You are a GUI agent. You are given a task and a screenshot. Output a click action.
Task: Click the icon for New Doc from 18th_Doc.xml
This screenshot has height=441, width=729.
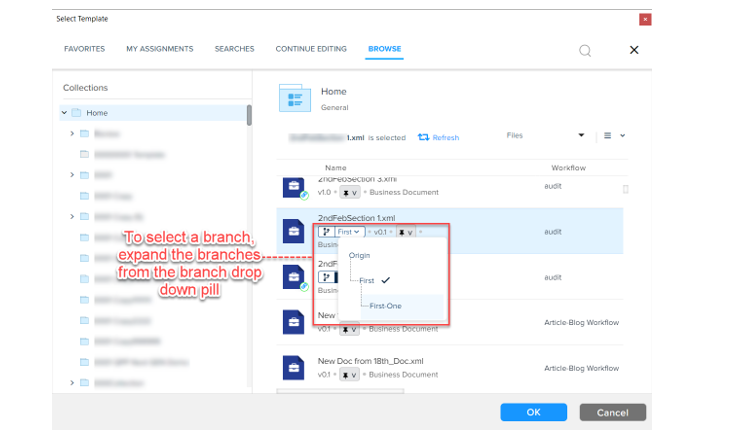293,368
